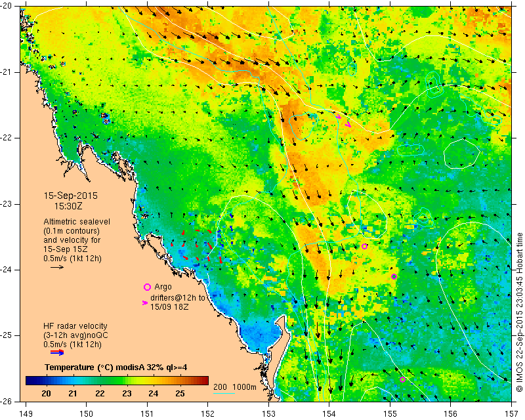
Task: Click the '(3-12h avg)noQC' text
Action: (75, 335)
